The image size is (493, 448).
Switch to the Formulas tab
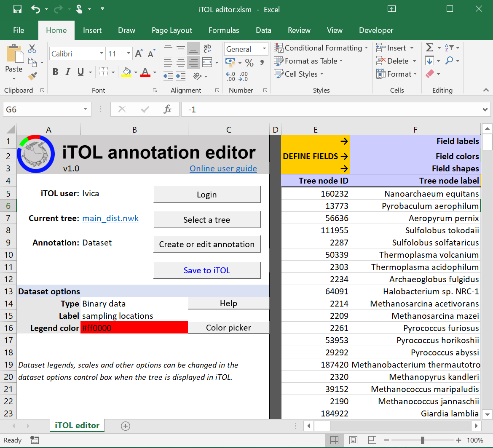[x=224, y=30]
